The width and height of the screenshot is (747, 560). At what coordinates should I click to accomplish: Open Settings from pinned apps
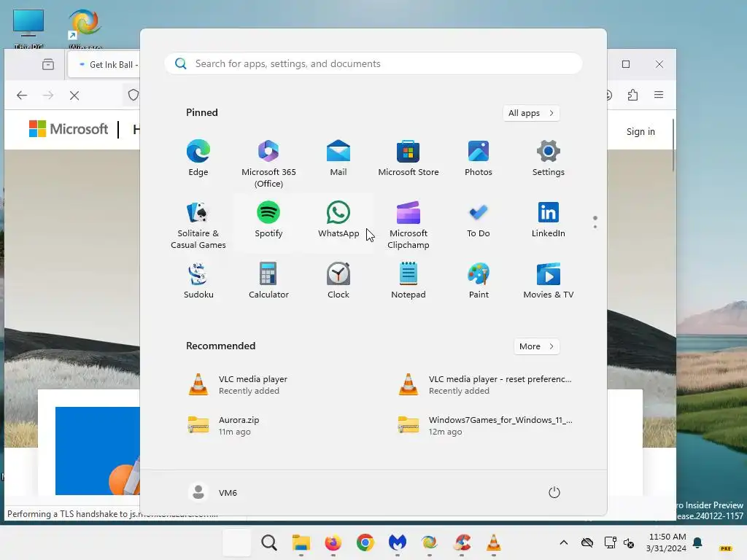549,158
